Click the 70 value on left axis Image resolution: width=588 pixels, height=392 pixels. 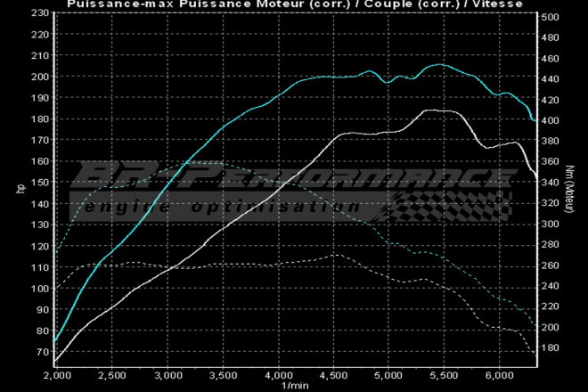pyautogui.click(x=42, y=352)
